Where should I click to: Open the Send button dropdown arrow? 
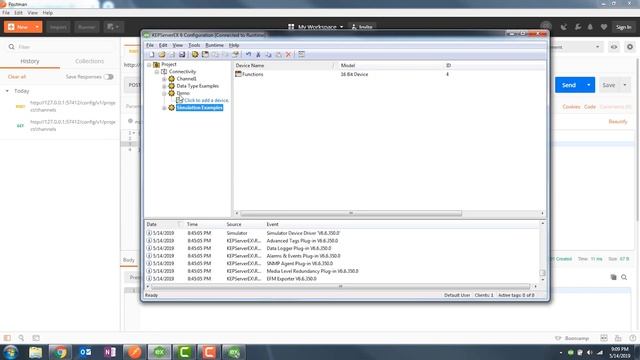point(589,85)
